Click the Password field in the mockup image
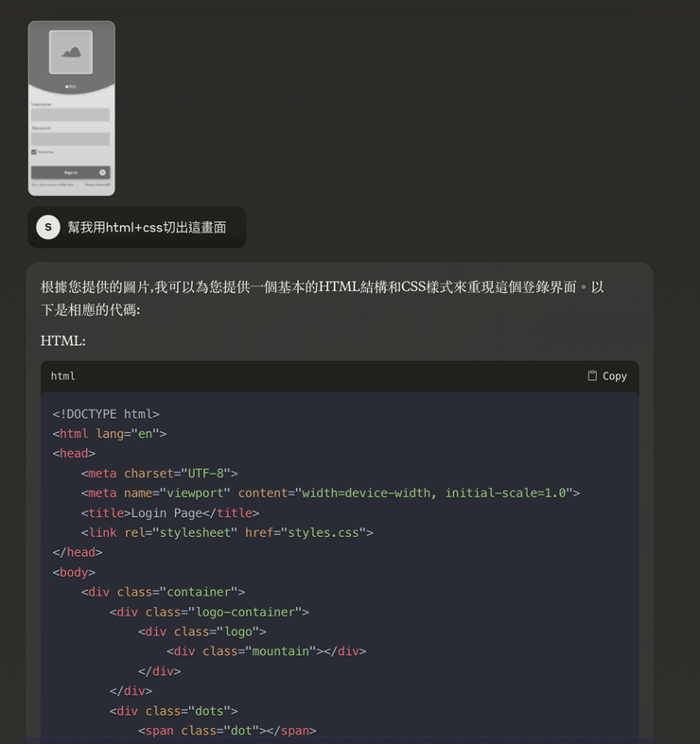The image size is (700, 744). pos(71,139)
